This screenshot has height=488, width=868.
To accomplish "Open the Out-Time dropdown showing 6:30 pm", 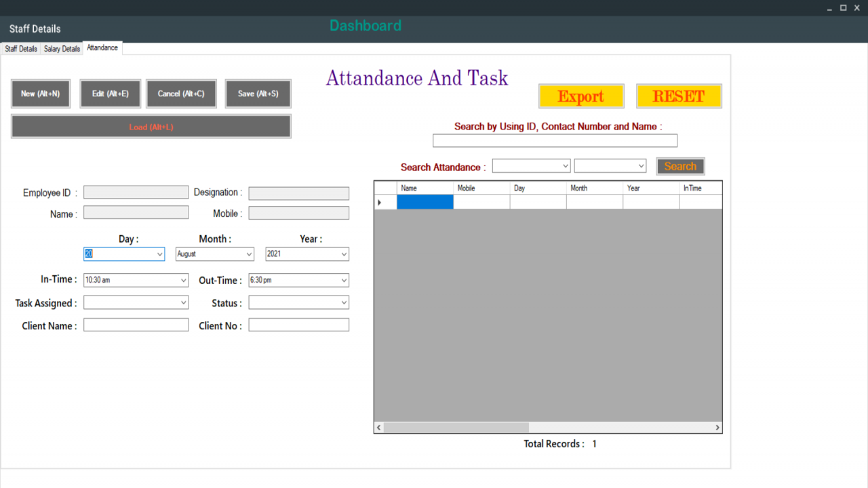I will coord(299,280).
